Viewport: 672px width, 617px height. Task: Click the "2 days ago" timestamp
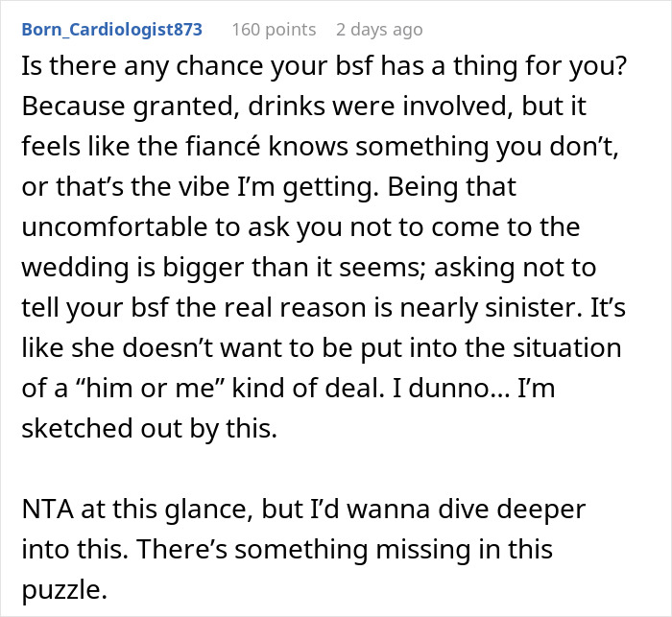click(x=379, y=30)
